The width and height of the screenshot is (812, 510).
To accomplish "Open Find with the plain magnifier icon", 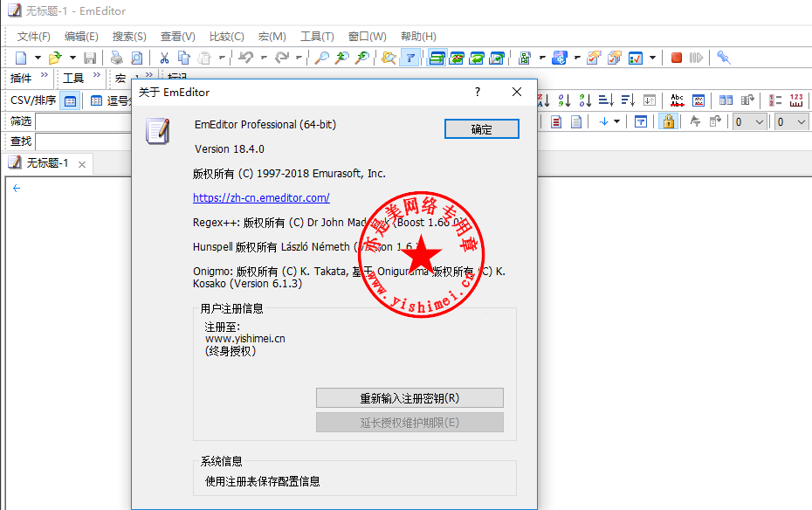I will click(x=321, y=58).
